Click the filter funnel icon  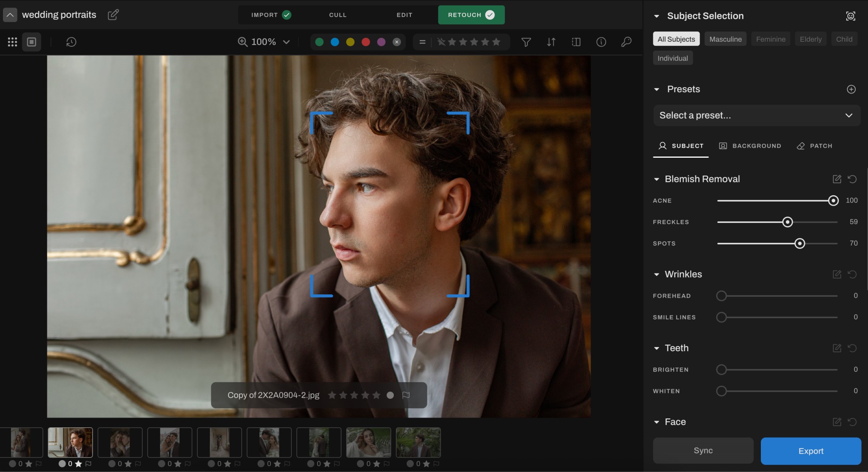tap(526, 42)
